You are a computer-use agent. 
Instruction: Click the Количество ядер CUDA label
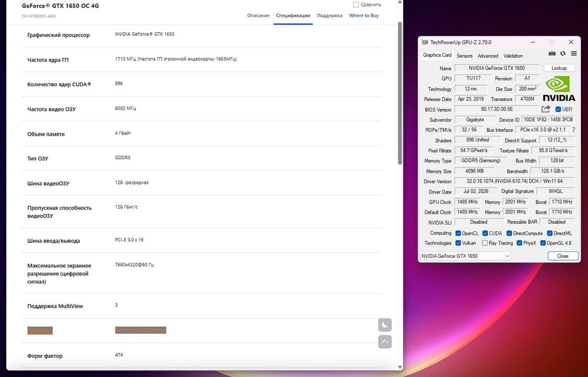point(59,84)
